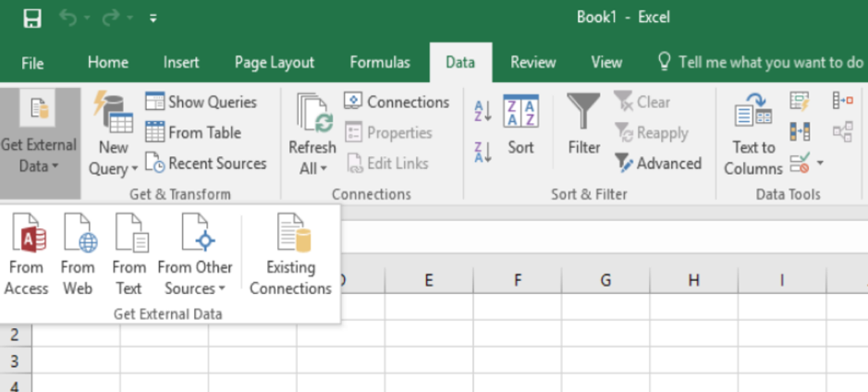Switch to the Review tab
The height and width of the screenshot is (392, 868).
tap(532, 62)
